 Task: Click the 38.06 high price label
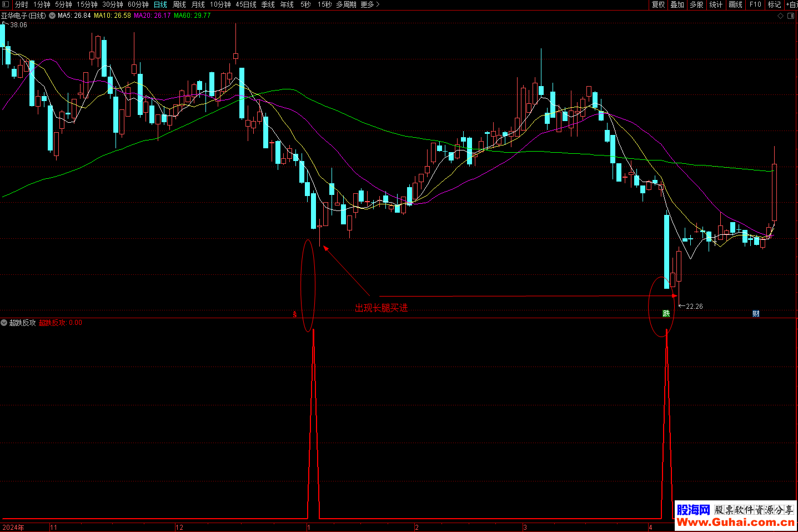pyautogui.click(x=18, y=25)
